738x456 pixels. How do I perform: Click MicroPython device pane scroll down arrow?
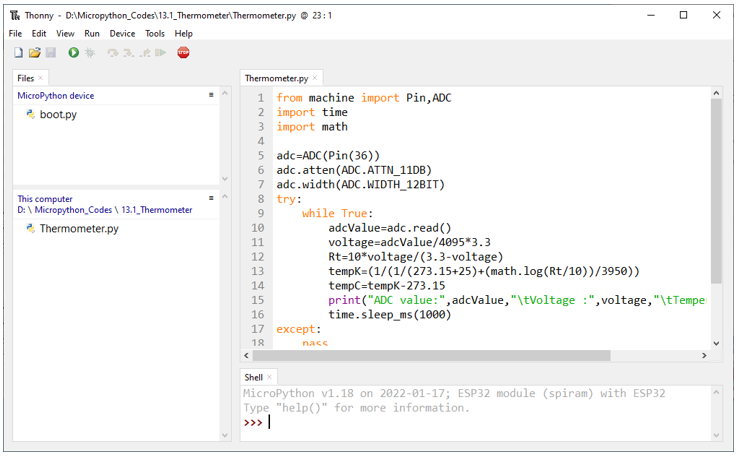point(225,179)
